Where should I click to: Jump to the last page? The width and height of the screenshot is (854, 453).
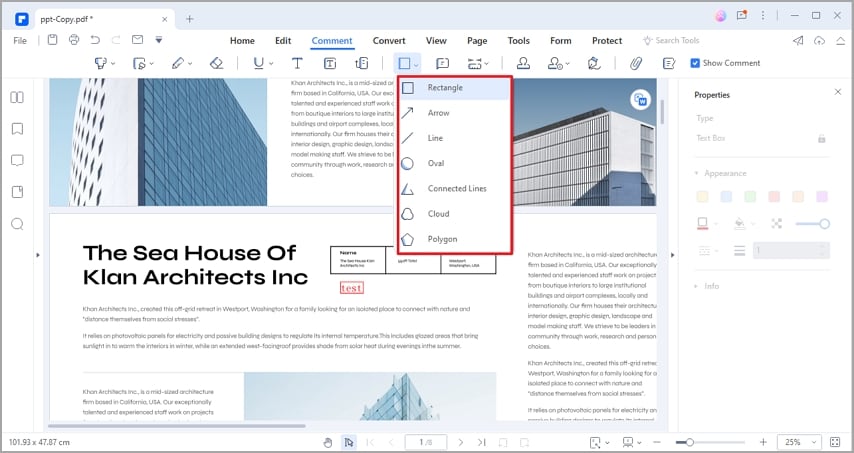[x=481, y=442]
